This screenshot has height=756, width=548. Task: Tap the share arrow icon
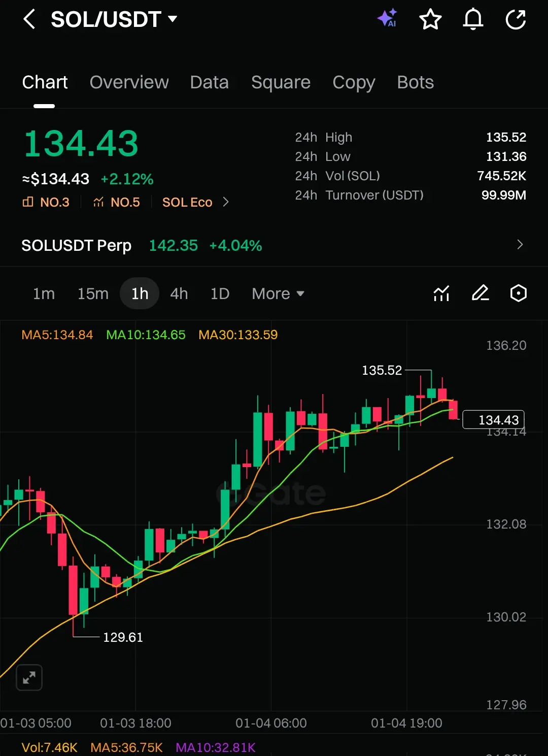click(516, 19)
